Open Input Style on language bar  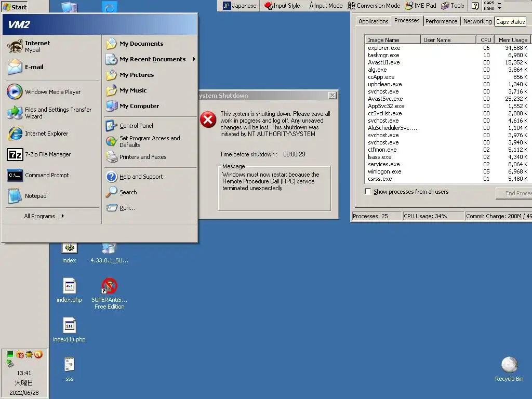pyautogui.click(x=282, y=6)
